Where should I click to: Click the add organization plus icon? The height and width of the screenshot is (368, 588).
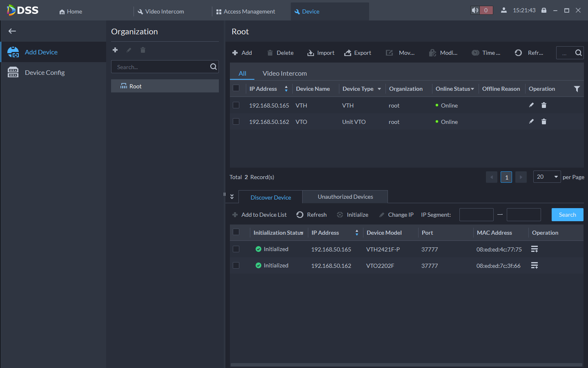click(x=115, y=50)
